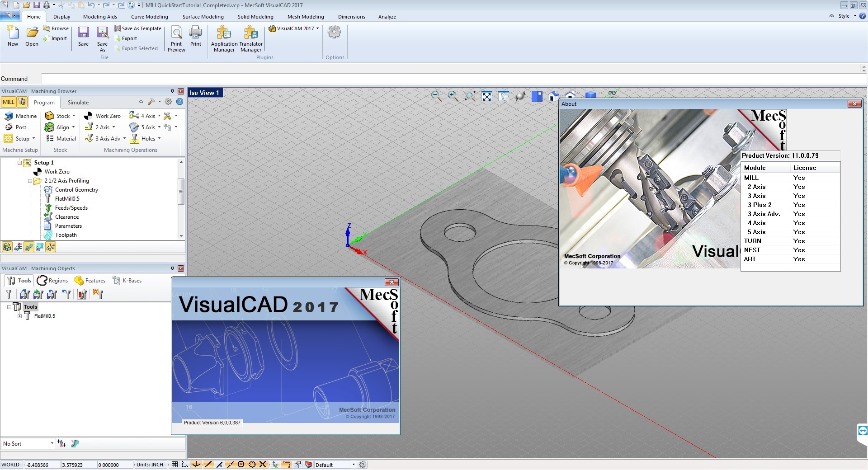The image size is (868, 470).
Task: Launch the Translator Manager plugin
Action: pos(251,39)
